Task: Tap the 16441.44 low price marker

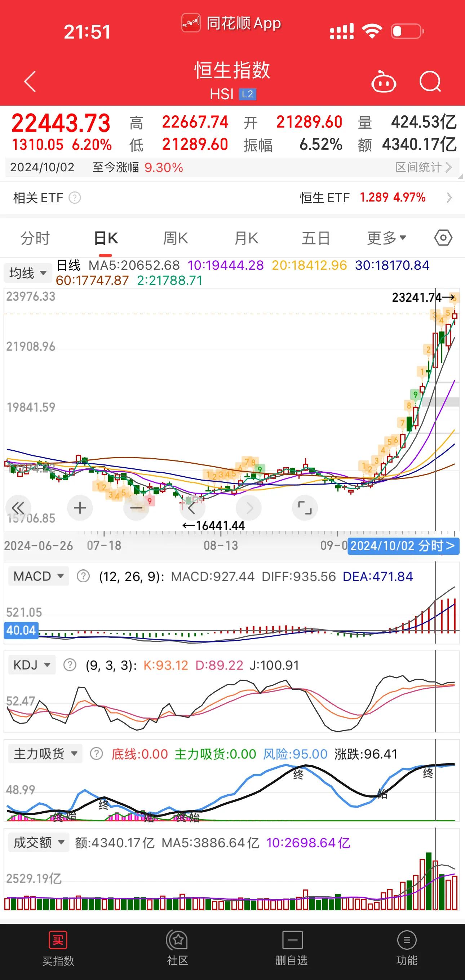Action: (x=214, y=526)
